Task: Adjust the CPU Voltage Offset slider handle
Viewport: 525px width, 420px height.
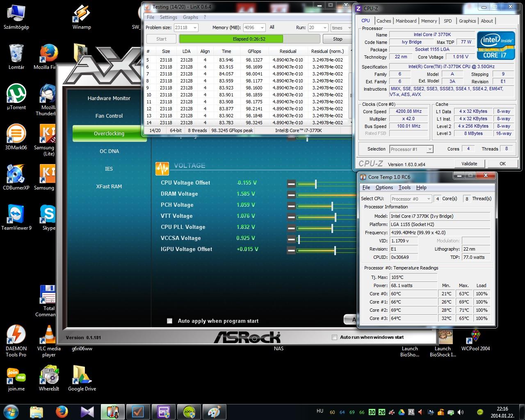Action: [315, 184]
